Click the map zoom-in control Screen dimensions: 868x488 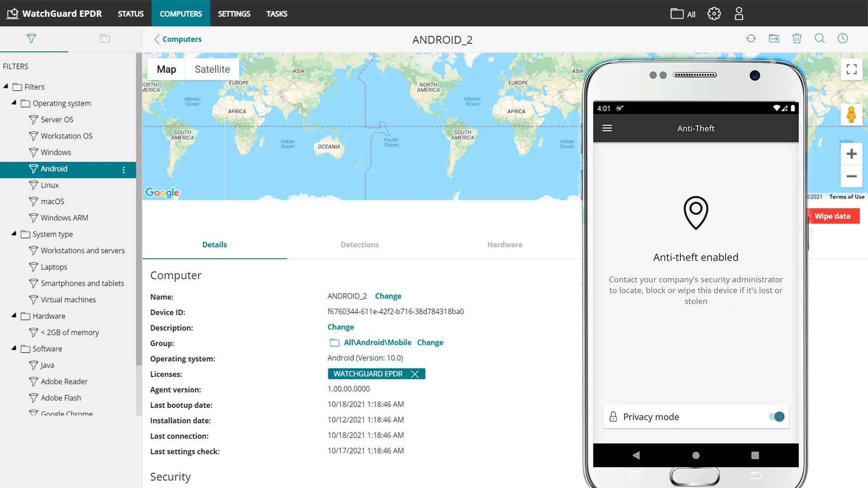(851, 154)
